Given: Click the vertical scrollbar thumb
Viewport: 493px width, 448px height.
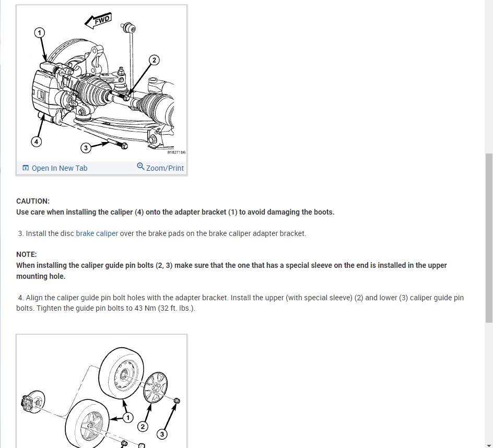Looking at the screenshot, I should point(489,238).
